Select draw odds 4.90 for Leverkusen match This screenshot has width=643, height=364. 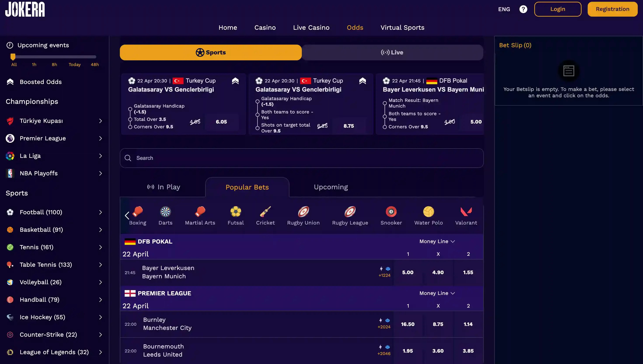tap(438, 272)
